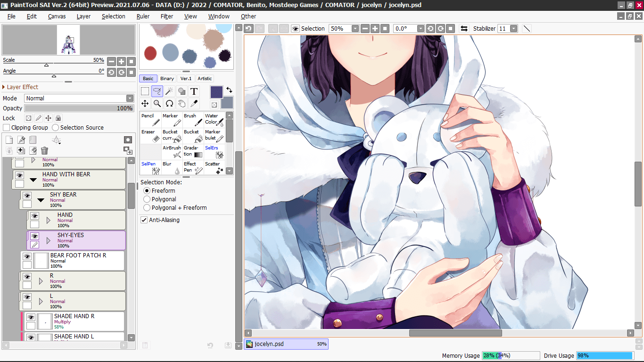The height and width of the screenshot is (362, 644).
Task: Choose the Effect Pen tool
Action: click(193, 168)
